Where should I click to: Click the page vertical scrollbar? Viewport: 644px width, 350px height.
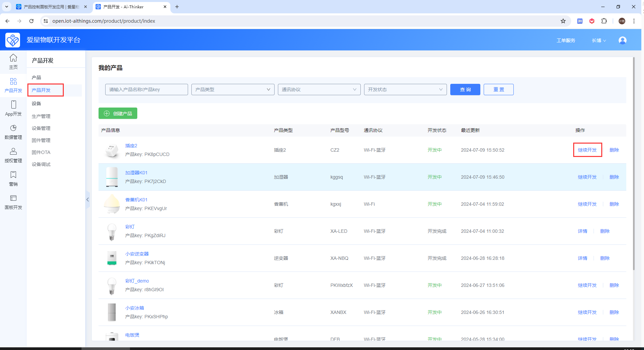[x=634, y=164]
